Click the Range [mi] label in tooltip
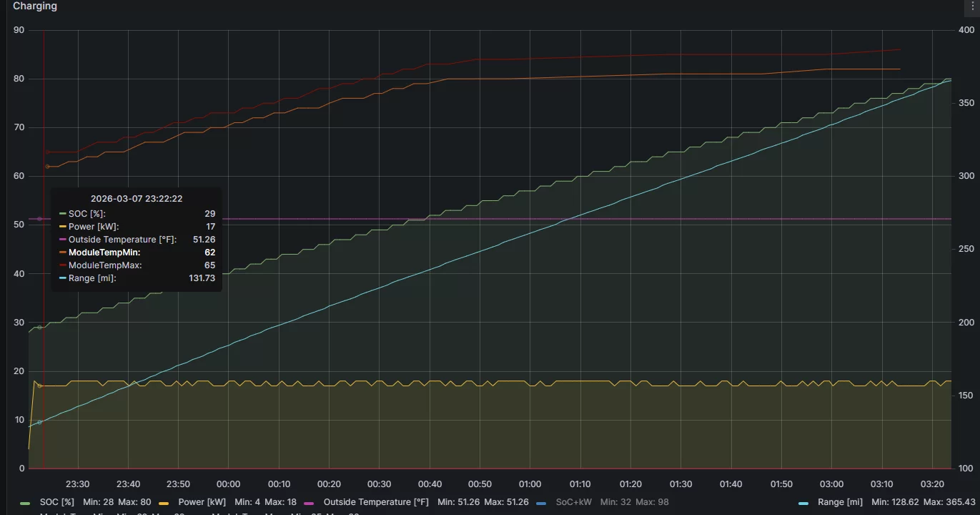Screen dimensions: 980x515 point(92,278)
